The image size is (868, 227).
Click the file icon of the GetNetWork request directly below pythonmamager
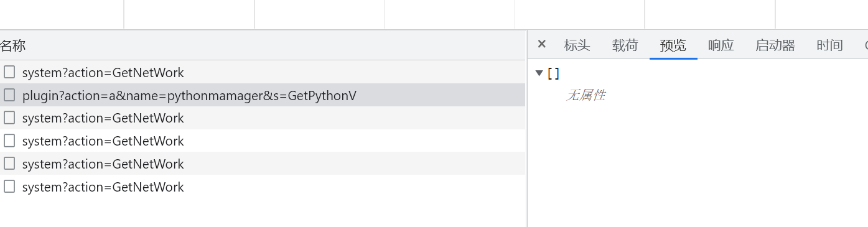point(9,118)
